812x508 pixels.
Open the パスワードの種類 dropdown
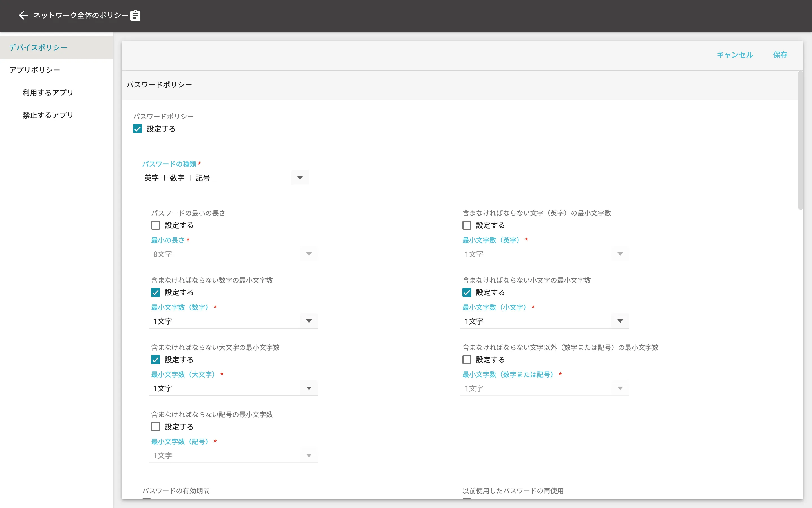coord(224,178)
